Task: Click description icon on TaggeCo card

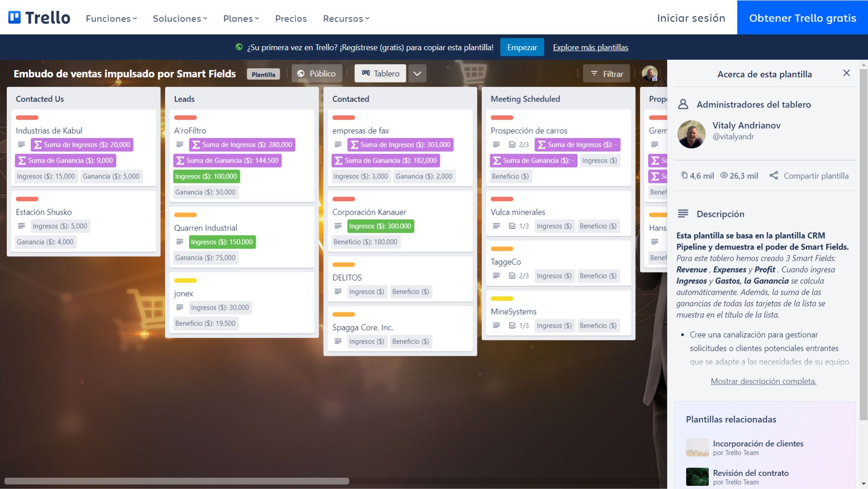Action: (496, 276)
